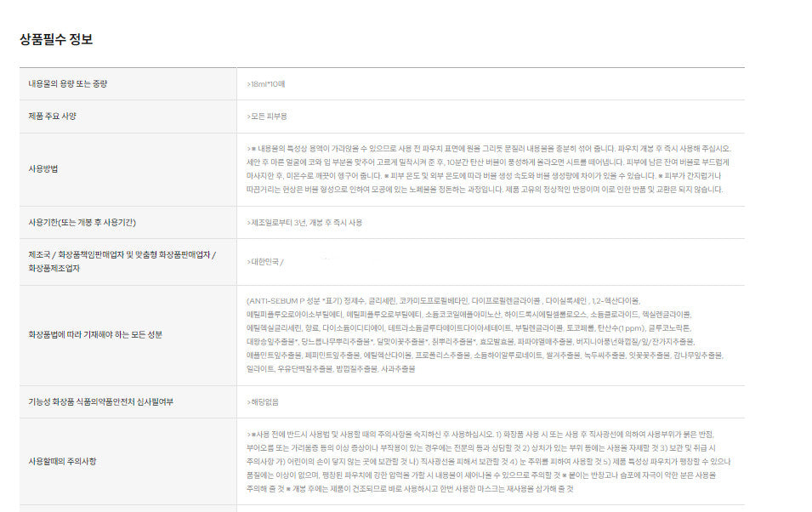Click the "18ml*10매" volume value
812x512 pixels.
[267, 83]
